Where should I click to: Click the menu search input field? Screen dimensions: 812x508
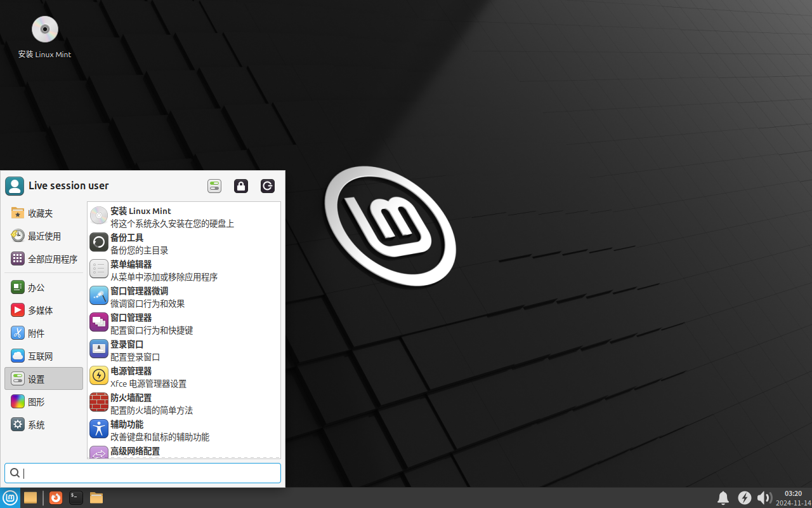tap(143, 473)
